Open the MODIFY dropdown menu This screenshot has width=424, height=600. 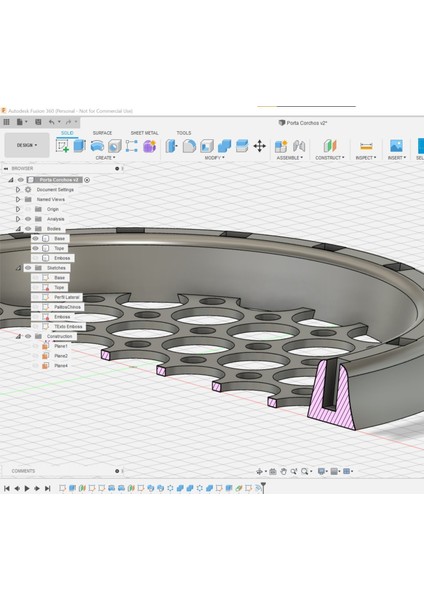click(214, 158)
